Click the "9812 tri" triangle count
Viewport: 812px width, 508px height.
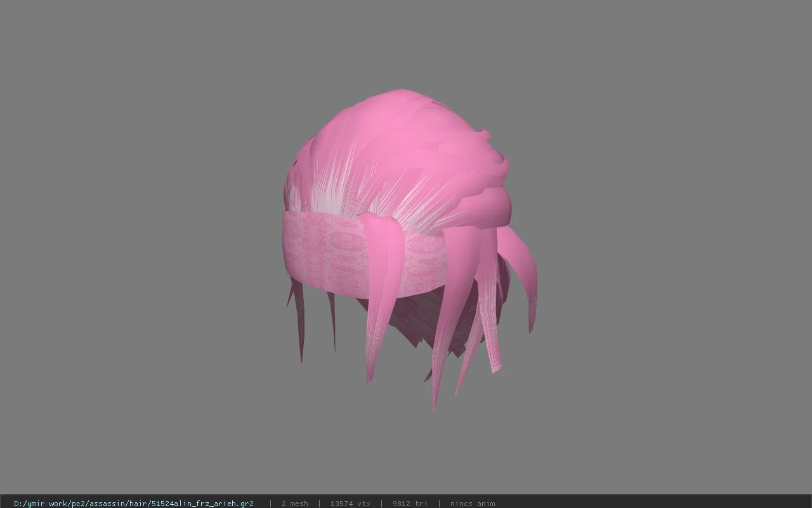pos(410,504)
